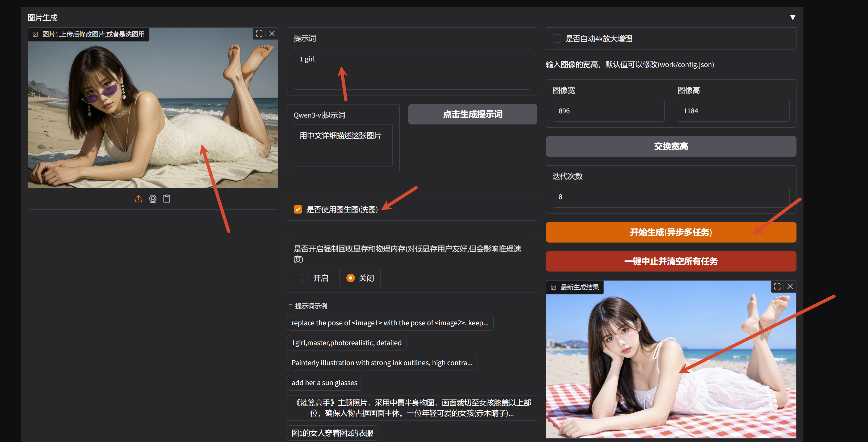Click text 输入图像的宽高，默认值可以修改(work/config.json)
The width and height of the screenshot is (868, 442).
[x=630, y=64]
